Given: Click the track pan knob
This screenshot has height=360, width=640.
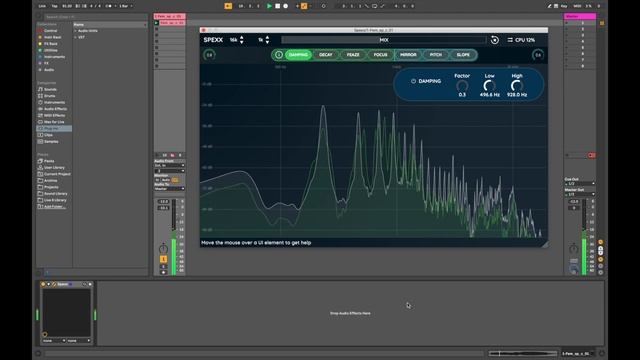Looking at the screenshot, I should [163, 249].
